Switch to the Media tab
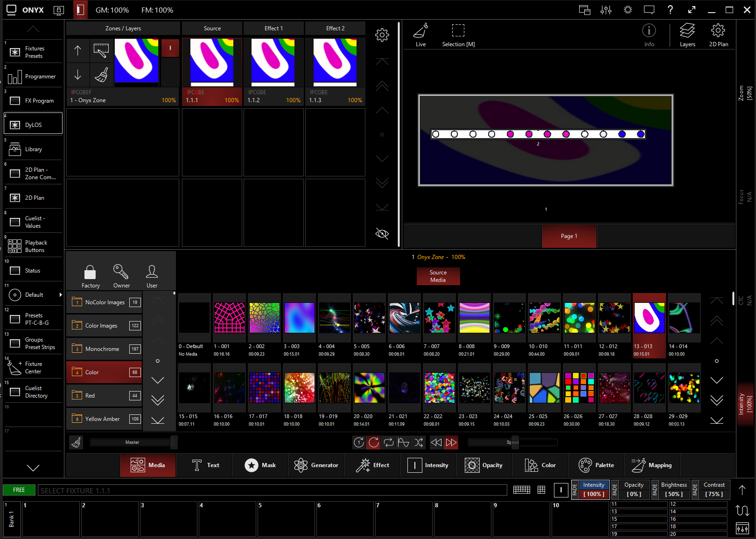 (148, 465)
